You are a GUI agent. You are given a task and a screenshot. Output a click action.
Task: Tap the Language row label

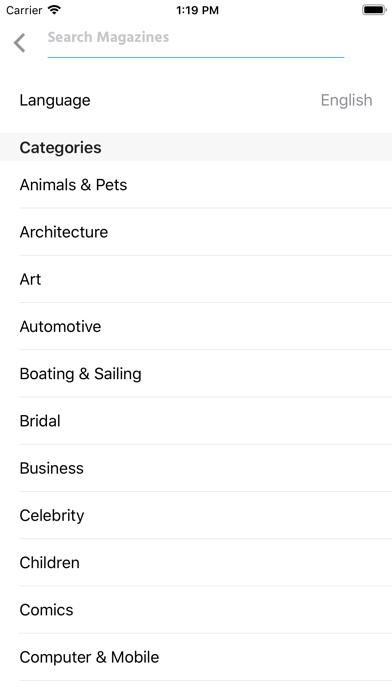pos(55,101)
